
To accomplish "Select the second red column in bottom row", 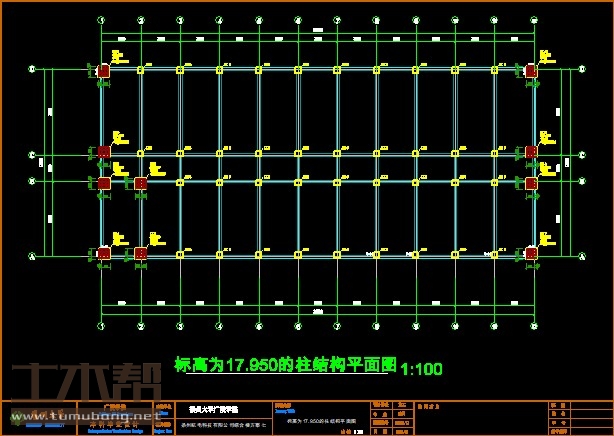I will (141, 254).
